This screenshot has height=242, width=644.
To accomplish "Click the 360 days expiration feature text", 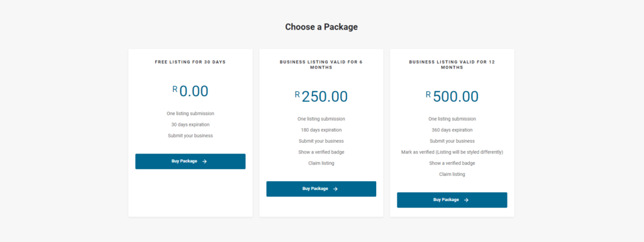I will click(452, 130).
